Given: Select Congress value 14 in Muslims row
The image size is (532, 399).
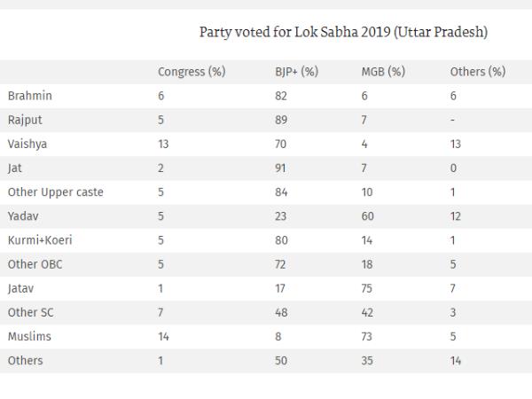Looking at the screenshot, I should pos(163,336).
